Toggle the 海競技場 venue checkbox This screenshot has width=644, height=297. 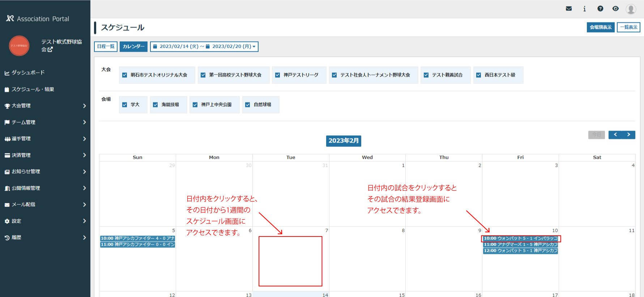click(x=155, y=105)
